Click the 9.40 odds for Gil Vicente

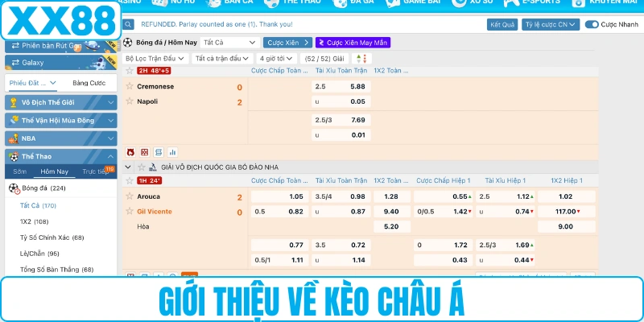point(392,212)
